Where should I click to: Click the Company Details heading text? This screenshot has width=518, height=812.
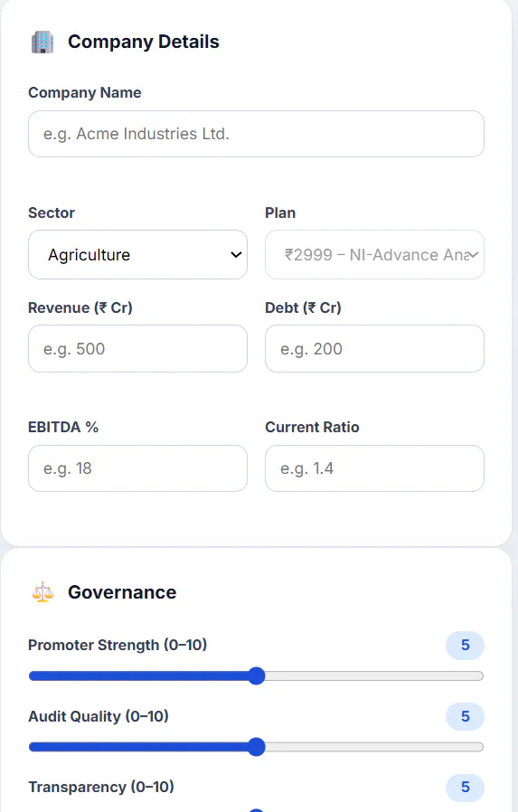144,42
